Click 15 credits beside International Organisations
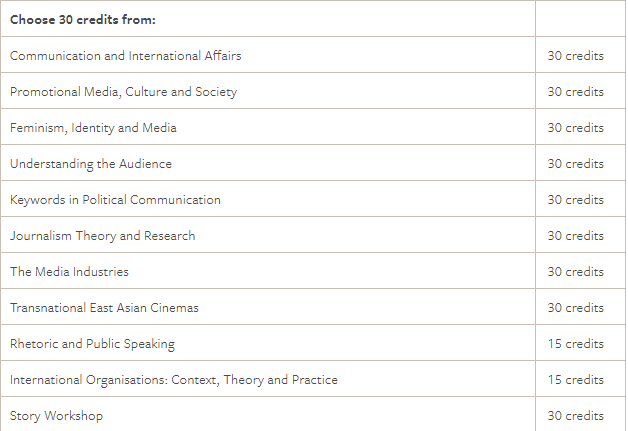The height and width of the screenshot is (431, 628). coord(575,380)
